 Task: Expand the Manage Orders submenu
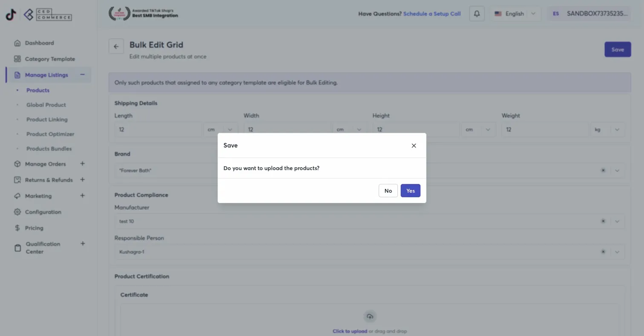[x=82, y=164]
